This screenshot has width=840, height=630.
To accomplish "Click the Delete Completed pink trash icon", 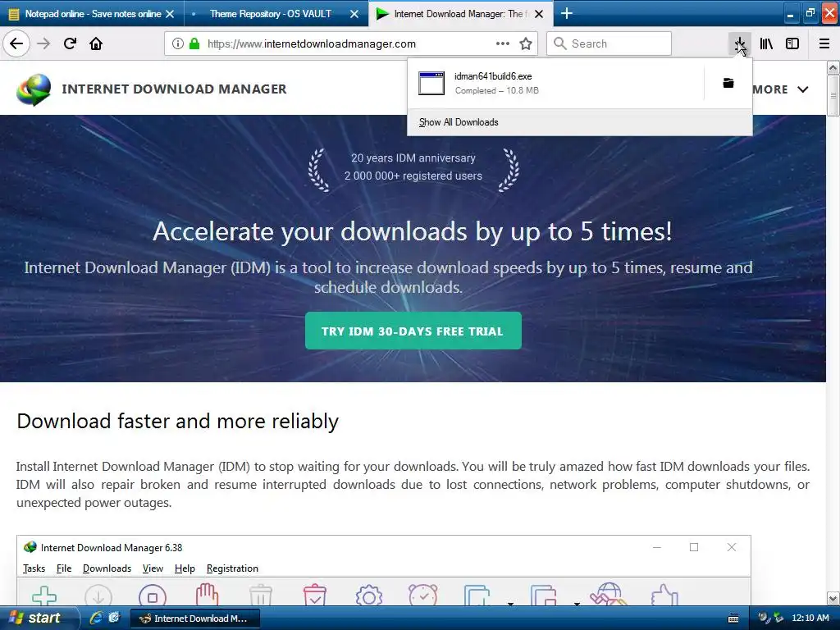I will coord(315,595).
